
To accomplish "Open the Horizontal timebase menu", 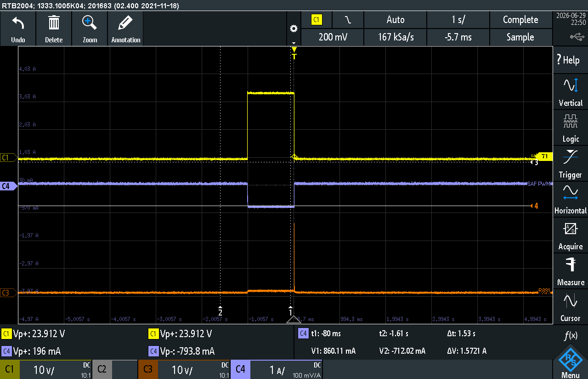I will click(571, 199).
